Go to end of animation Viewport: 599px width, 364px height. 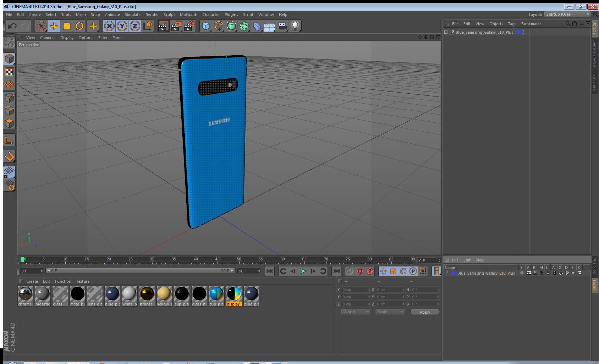[336, 271]
